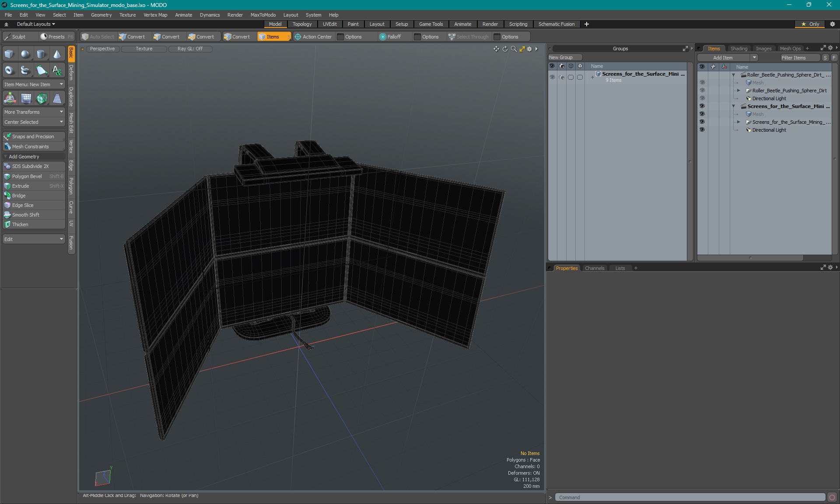Toggle the Only star button

pos(810,24)
